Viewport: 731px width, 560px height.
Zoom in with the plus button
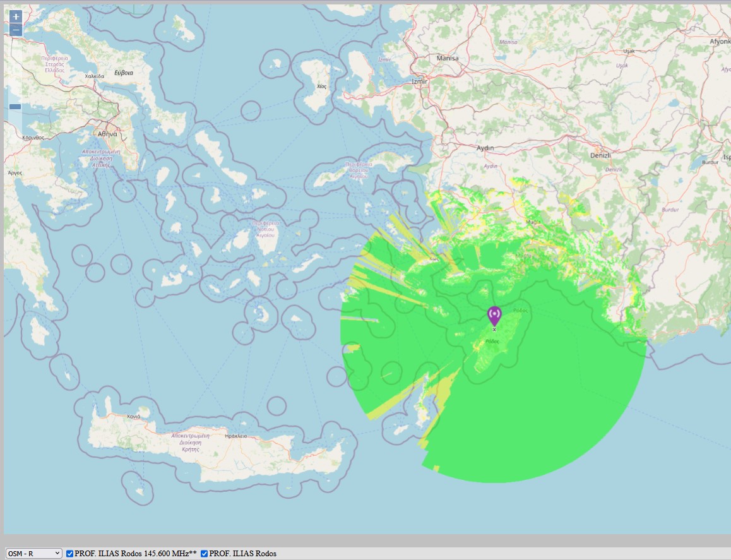15,17
